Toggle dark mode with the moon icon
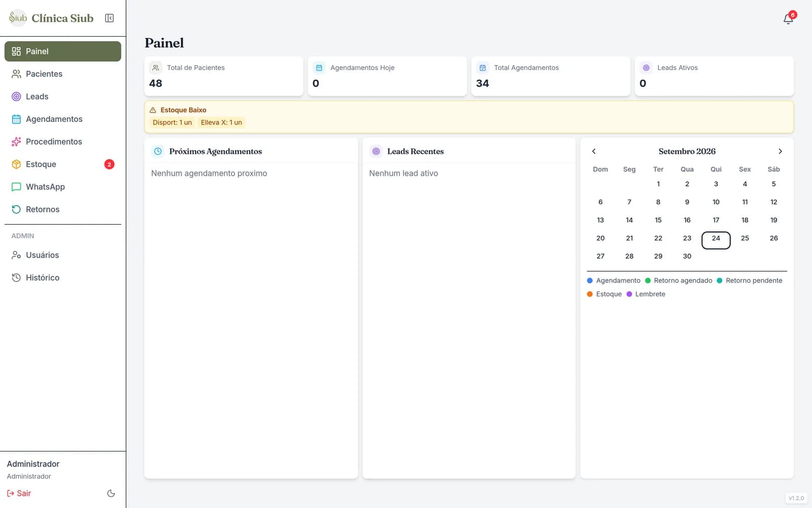This screenshot has width=812, height=508. click(x=111, y=493)
